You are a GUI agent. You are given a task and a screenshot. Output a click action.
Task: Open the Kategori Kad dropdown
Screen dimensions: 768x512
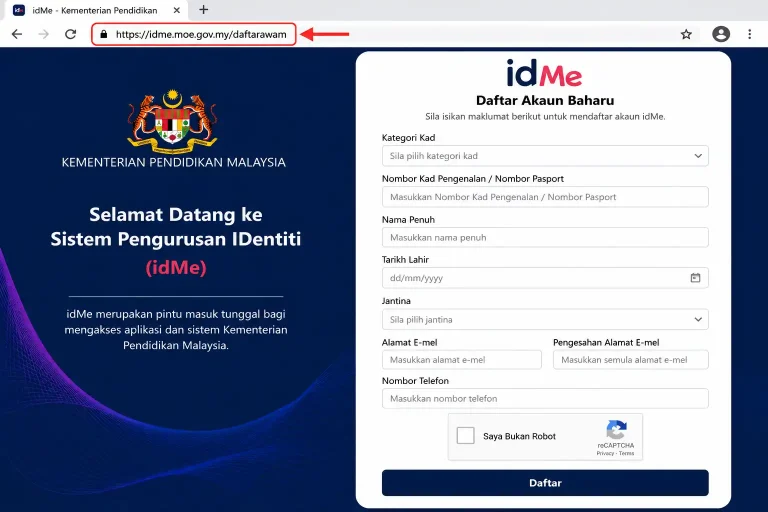[x=545, y=156]
